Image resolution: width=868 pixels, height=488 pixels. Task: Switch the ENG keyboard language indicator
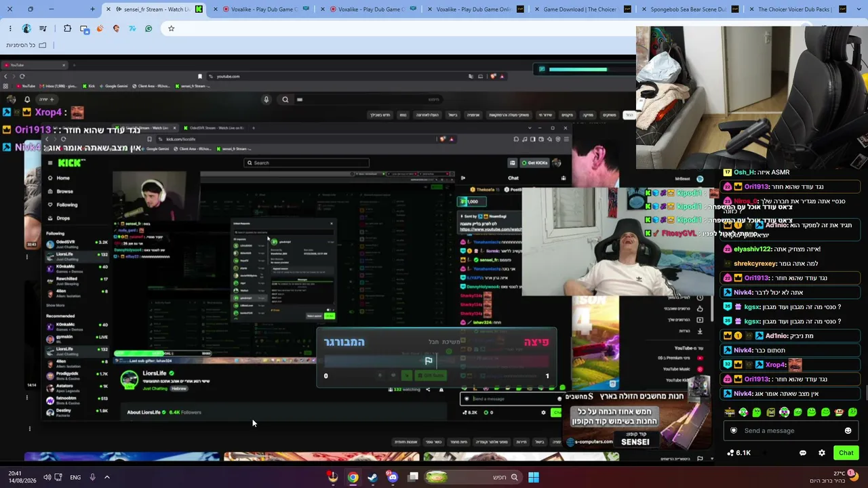[x=75, y=477]
